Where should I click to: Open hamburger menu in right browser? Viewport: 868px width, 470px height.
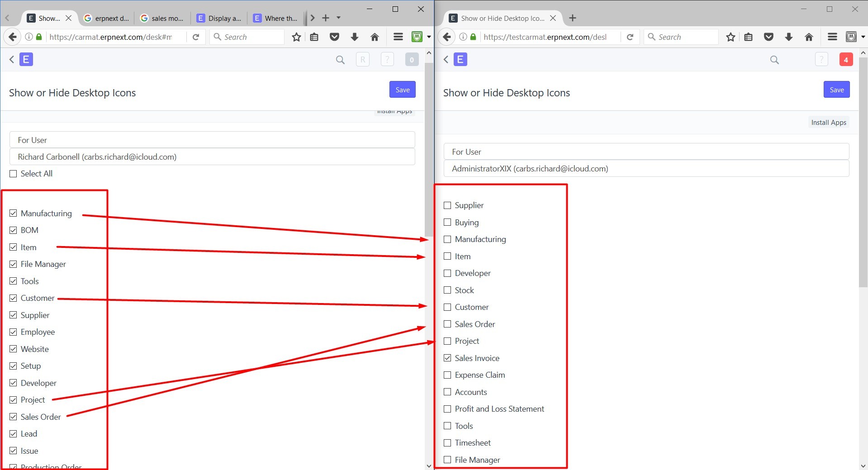[x=832, y=37]
